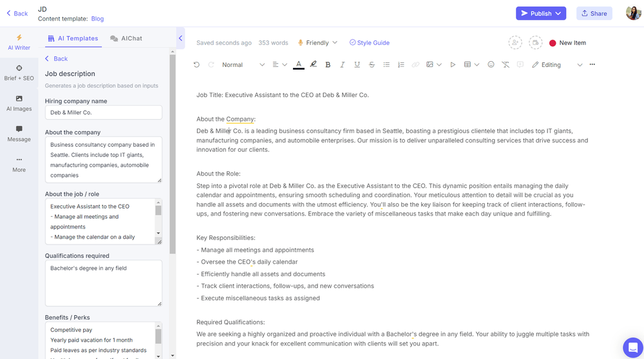
Task: Open the More sidebar menu
Action: 19,164
